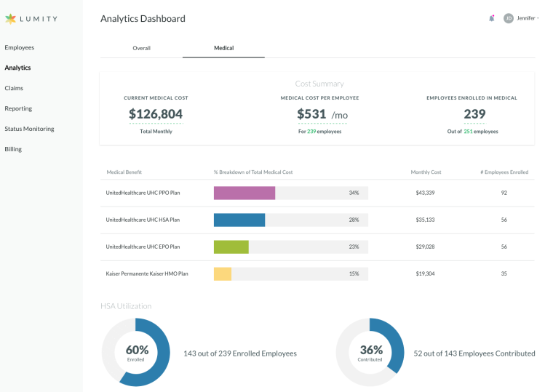The width and height of the screenshot is (545, 392).
Task: Select the Kaiser Permanente Kaiser HMO Plan row
Action: coord(147,274)
